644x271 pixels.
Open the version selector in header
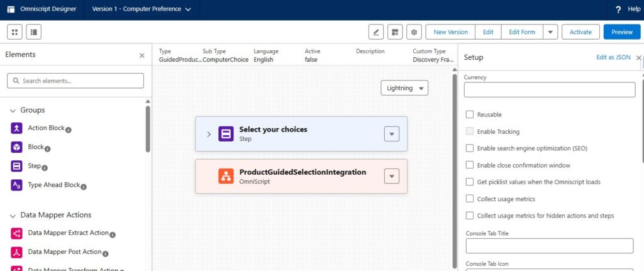coord(142,9)
